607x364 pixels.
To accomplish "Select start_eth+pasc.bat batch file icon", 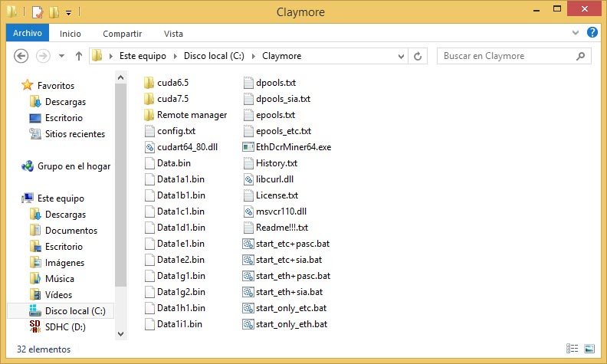I will click(x=248, y=276).
